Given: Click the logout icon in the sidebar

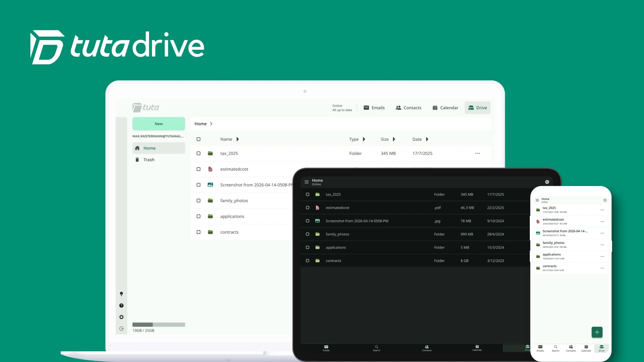Looking at the screenshot, I should [122, 328].
